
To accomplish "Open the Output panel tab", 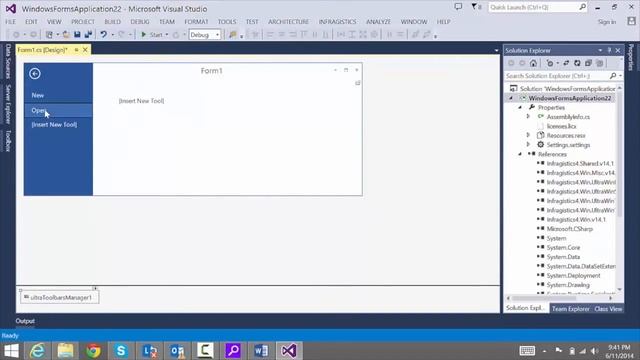I will click(x=25, y=321).
